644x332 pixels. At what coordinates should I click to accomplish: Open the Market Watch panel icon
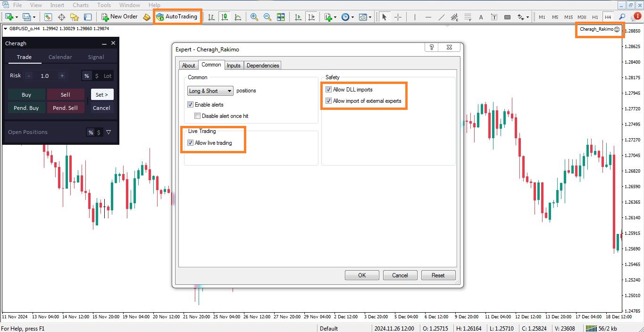pyautogui.click(x=48, y=17)
